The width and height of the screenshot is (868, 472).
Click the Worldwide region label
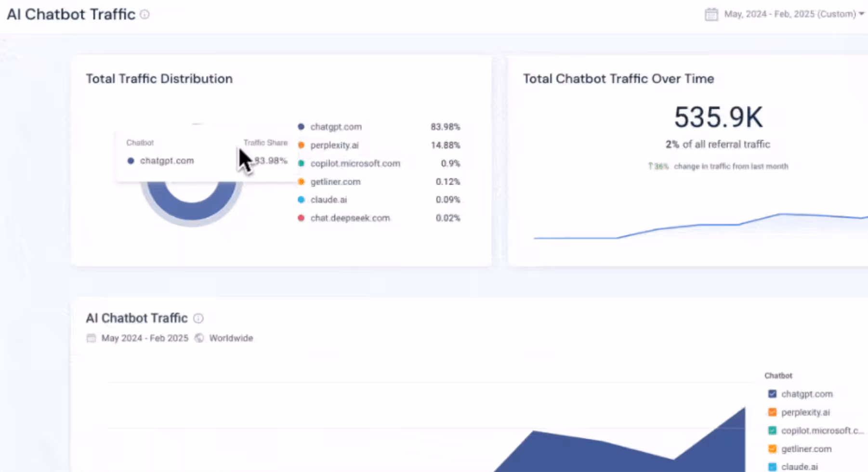[x=231, y=338]
